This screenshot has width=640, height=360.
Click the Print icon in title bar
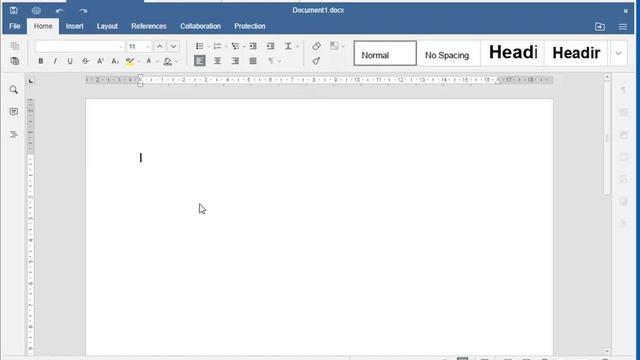point(36,11)
